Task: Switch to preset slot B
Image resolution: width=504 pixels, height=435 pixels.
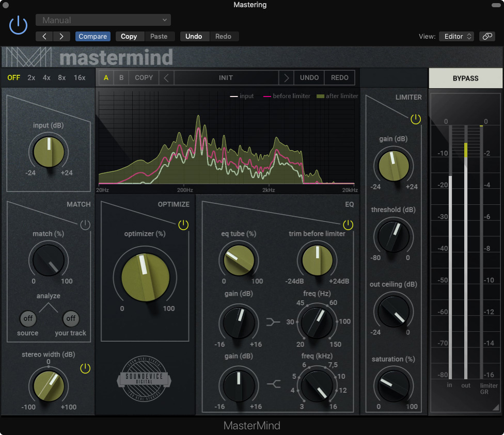Action: (x=121, y=78)
